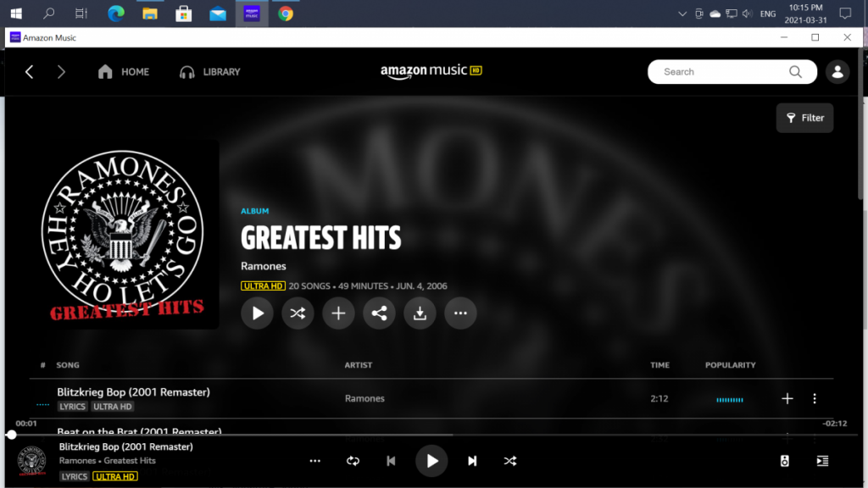Open File Explorer from taskbar
Viewport: 868px width, 488px height.
[x=149, y=14]
